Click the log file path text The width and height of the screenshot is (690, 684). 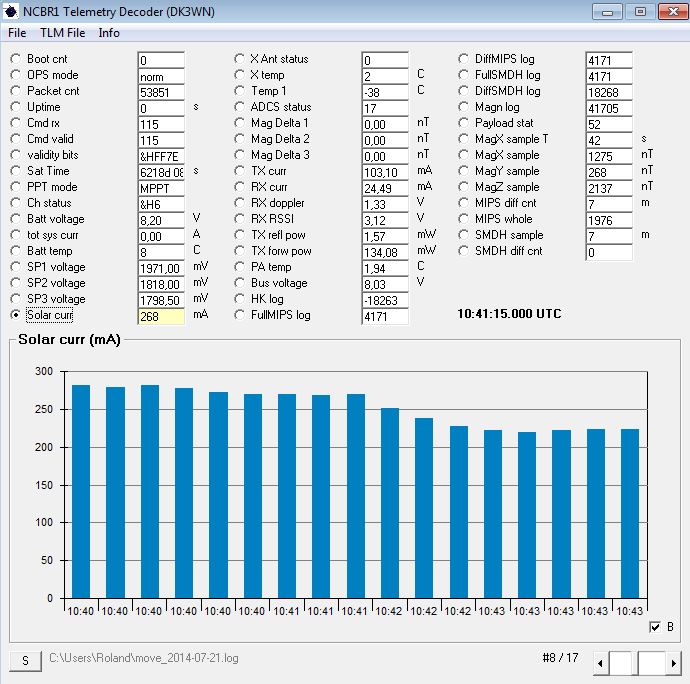[144, 658]
